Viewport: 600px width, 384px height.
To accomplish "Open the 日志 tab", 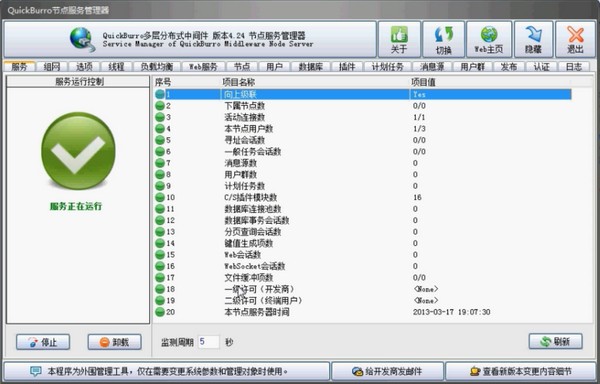I will pyautogui.click(x=574, y=67).
